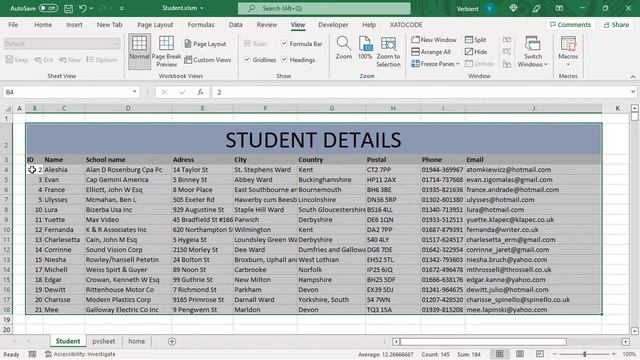Expand the formula bar chevron

pyautogui.click(x=633, y=92)
